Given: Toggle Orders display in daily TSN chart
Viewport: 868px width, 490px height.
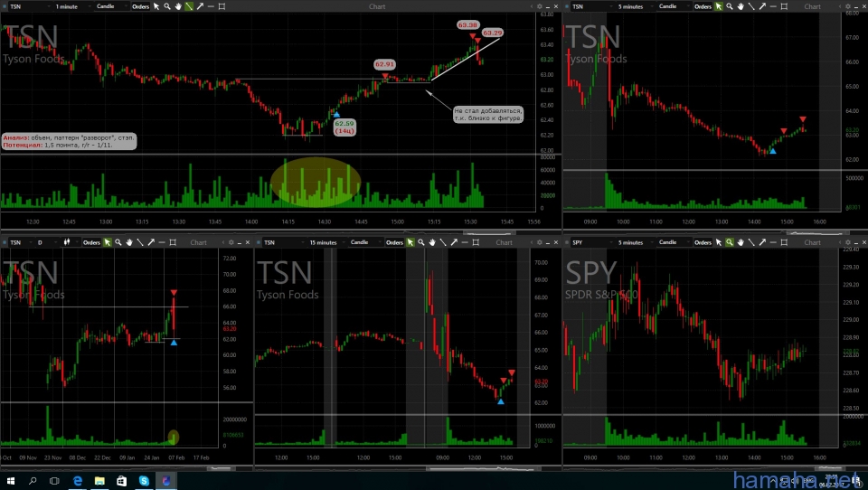Looking at the screenshot, I should 91,242.
